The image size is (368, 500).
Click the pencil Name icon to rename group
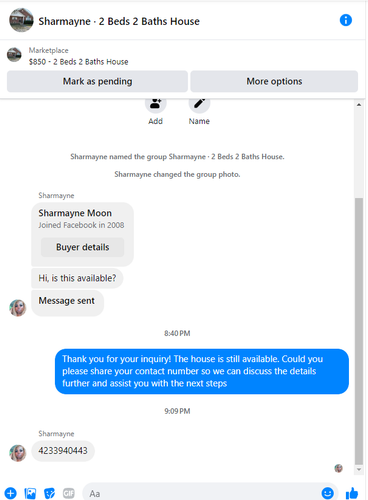click(199, 104)
